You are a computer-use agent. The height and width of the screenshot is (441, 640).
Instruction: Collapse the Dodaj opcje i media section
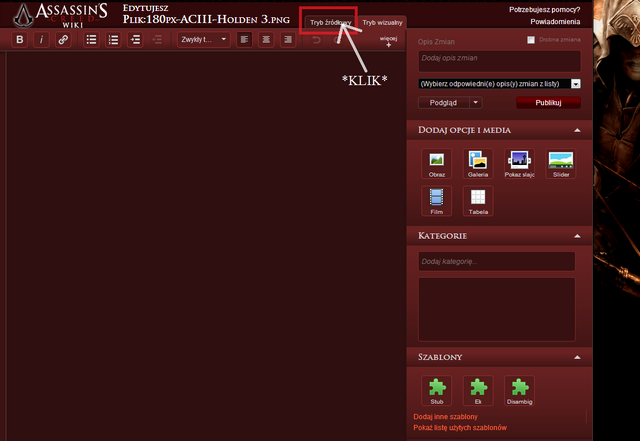[577, 130]
